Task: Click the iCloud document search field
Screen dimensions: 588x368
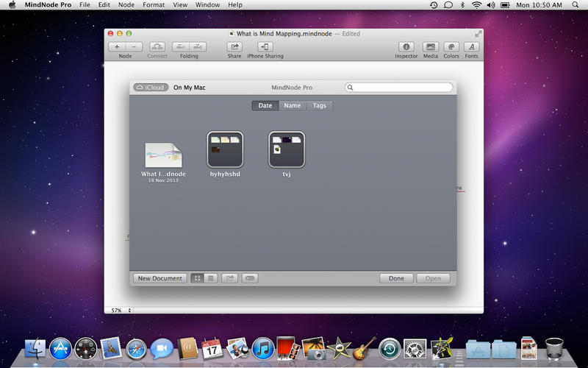Action: point(399,88)
